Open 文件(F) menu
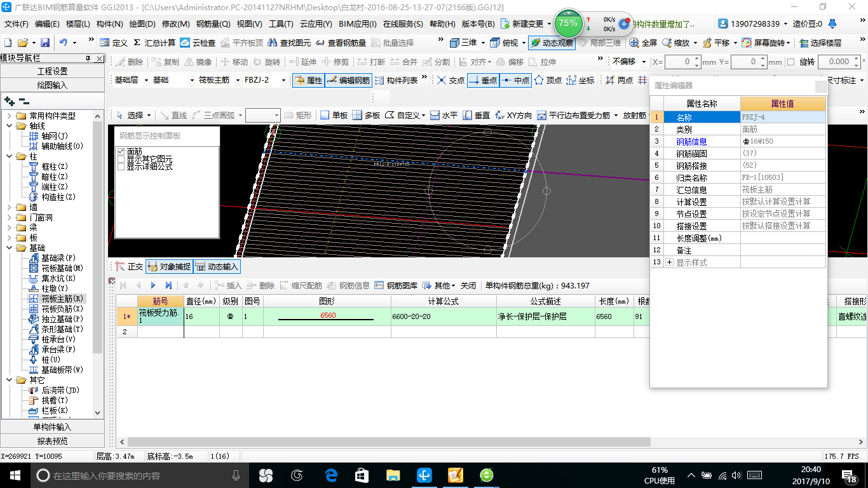Viewport: 868px width, 488px height. [17, 24]
